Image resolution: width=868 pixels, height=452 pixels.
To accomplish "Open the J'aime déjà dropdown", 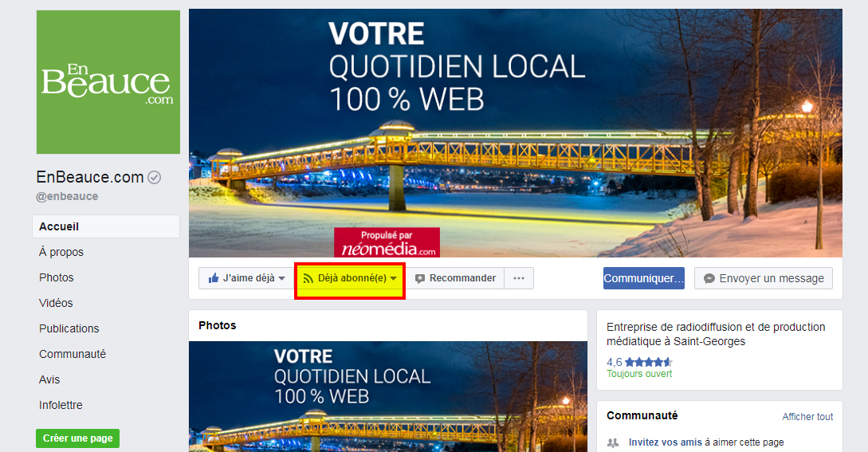I will coord(246,278).
